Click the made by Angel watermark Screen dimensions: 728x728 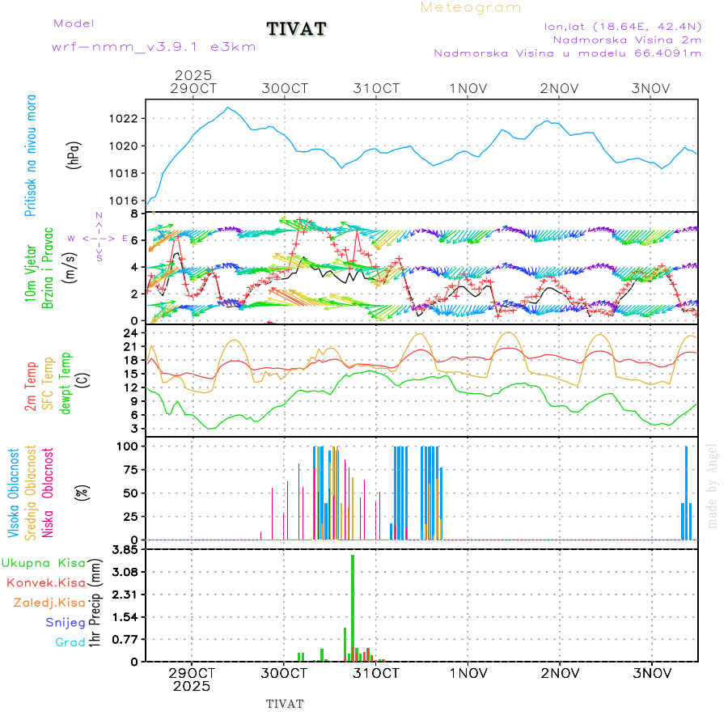[713, 485]
